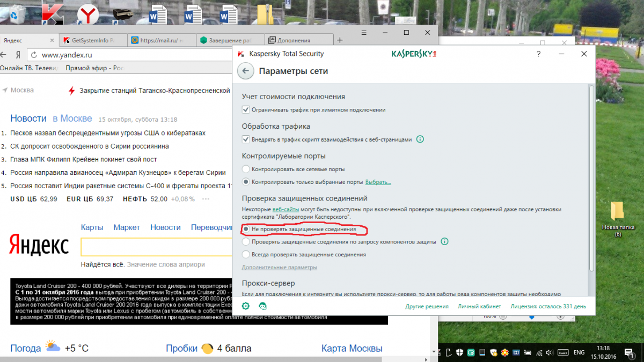Click веб-сайты link in Kaspersky
The height and width of the screenshot is (362, 644).
[284, 209]
